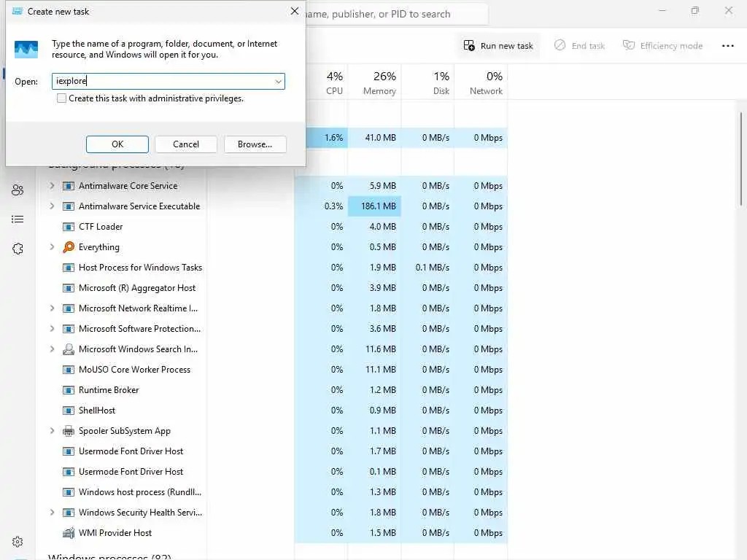The image size is (747, 560).
Task: Minimize the Task Manager window
Action: 662,10
